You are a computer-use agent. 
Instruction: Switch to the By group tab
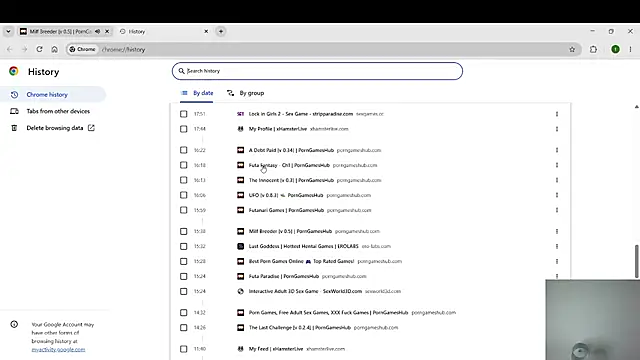click(x=245, y=93)
